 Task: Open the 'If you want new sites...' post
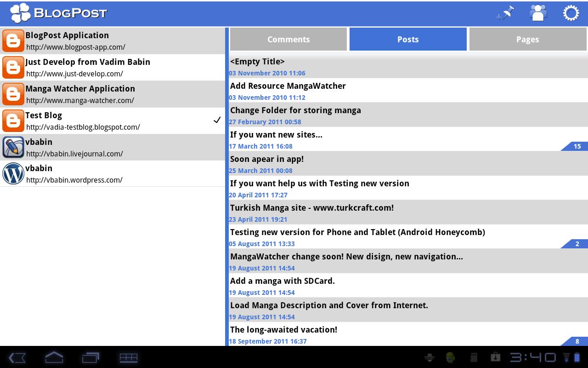408,139
